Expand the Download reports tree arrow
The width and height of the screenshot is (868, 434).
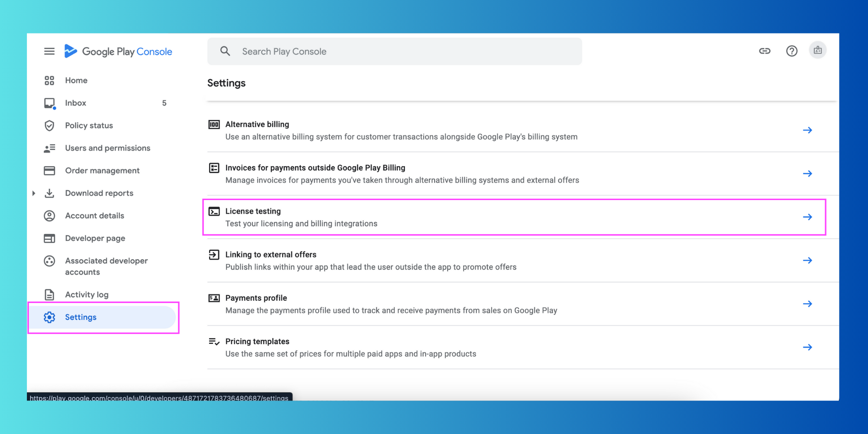click(x=34, y=193)
